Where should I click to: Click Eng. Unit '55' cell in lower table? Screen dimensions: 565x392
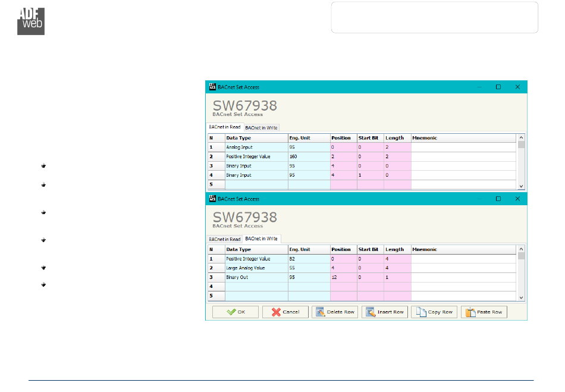[x=309, y=268]
